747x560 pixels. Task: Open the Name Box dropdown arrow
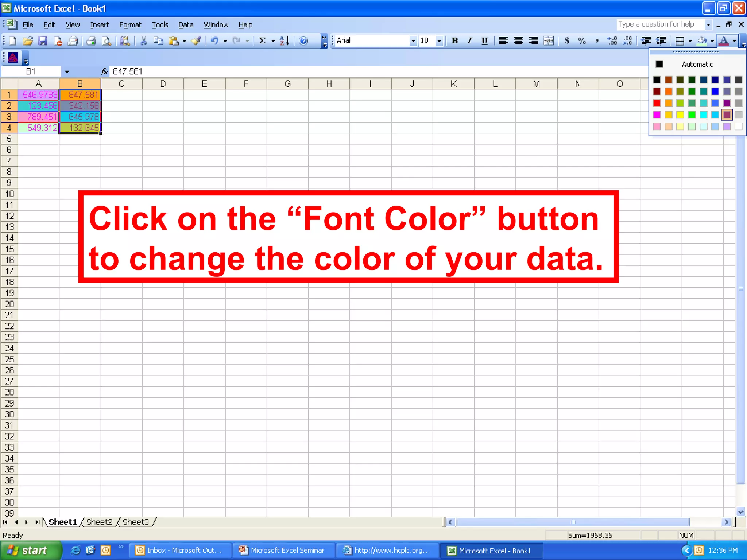67,71
